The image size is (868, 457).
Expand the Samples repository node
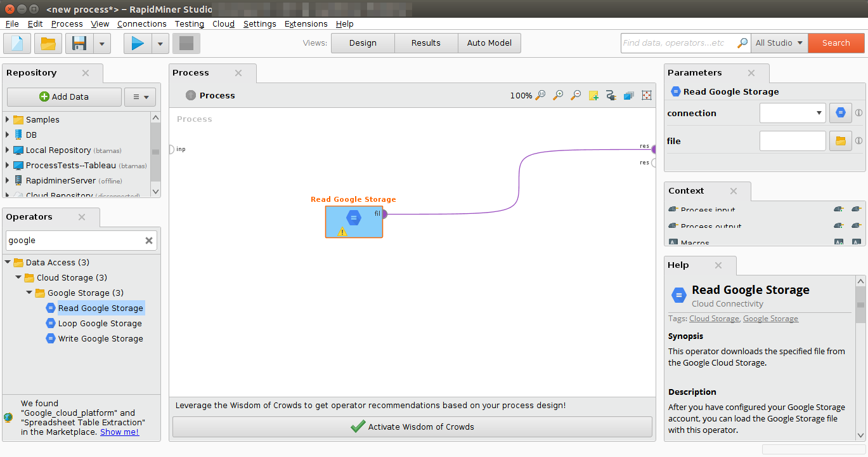click(7, 119)
